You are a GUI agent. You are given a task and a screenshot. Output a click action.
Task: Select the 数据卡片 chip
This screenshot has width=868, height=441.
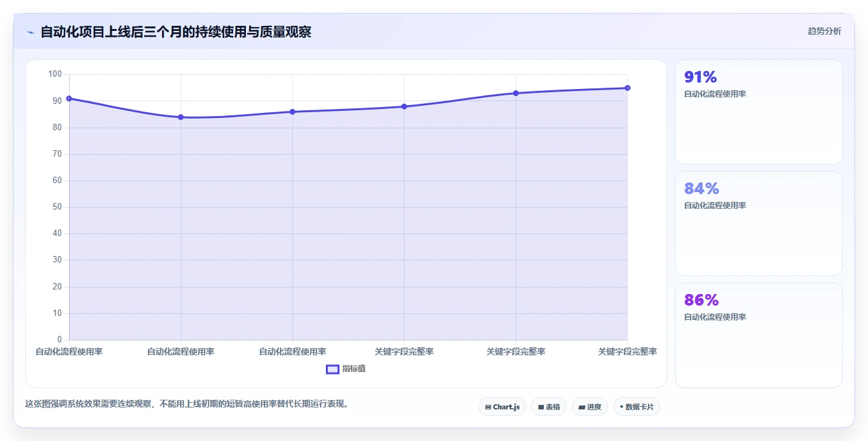coord(636,407)
